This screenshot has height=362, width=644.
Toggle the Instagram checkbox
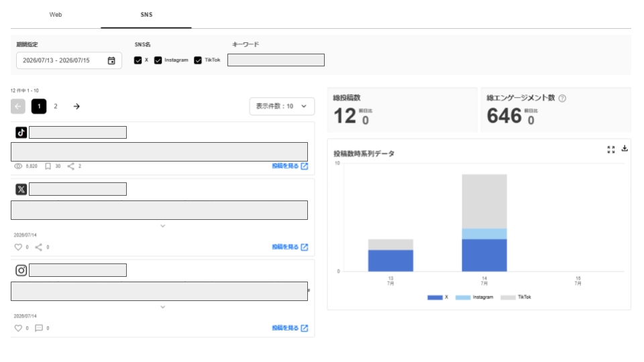point(158,60)
